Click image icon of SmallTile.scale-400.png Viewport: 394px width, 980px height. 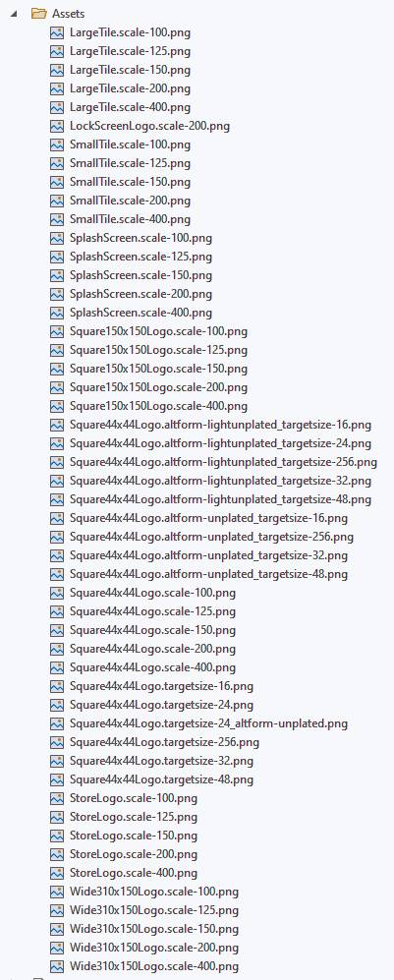(57, 219)
